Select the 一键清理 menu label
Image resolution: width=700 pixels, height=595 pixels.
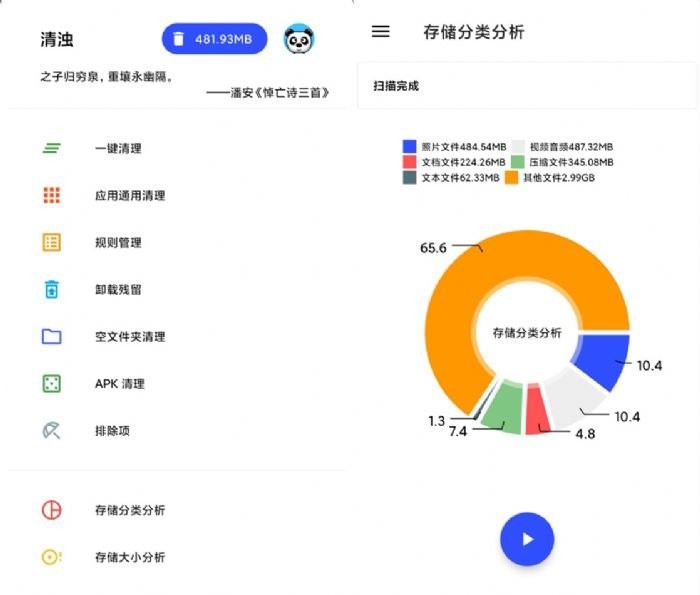[118, 148]
